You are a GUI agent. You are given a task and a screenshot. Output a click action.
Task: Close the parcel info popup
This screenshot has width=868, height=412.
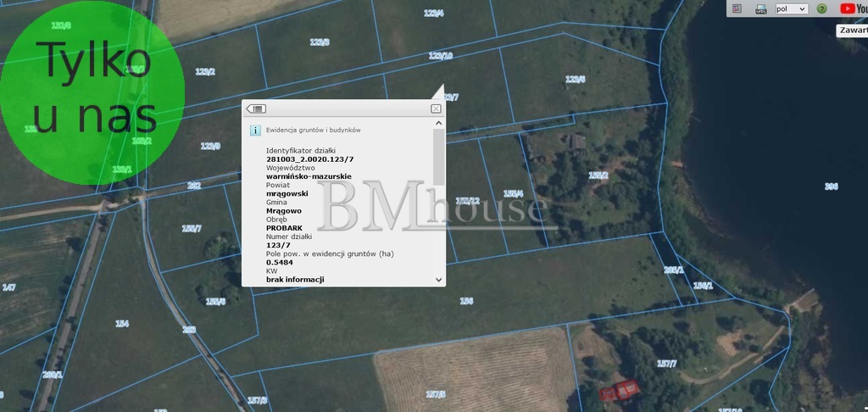(x=436, y=109)
